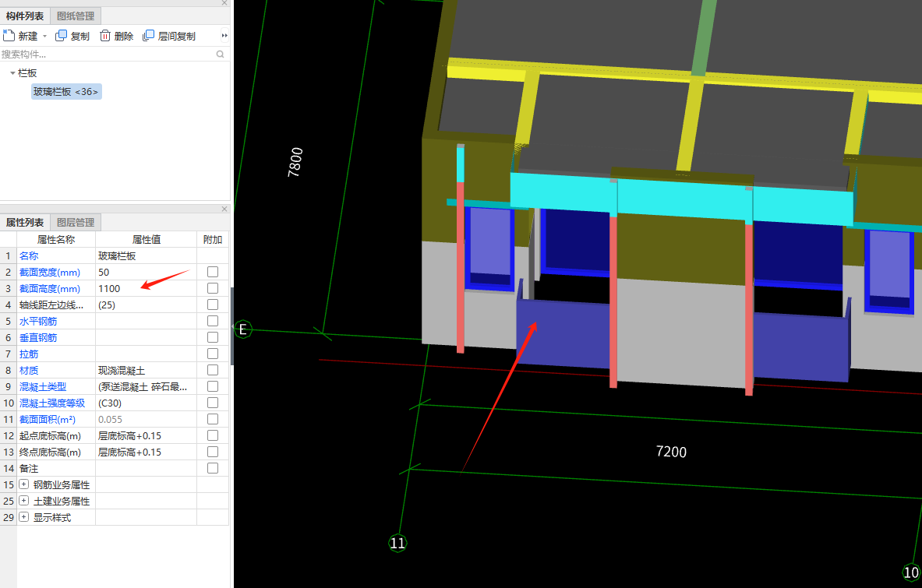Click the 拉筋 property name
This screenshot has width=922, height=588.
point(29,354)
